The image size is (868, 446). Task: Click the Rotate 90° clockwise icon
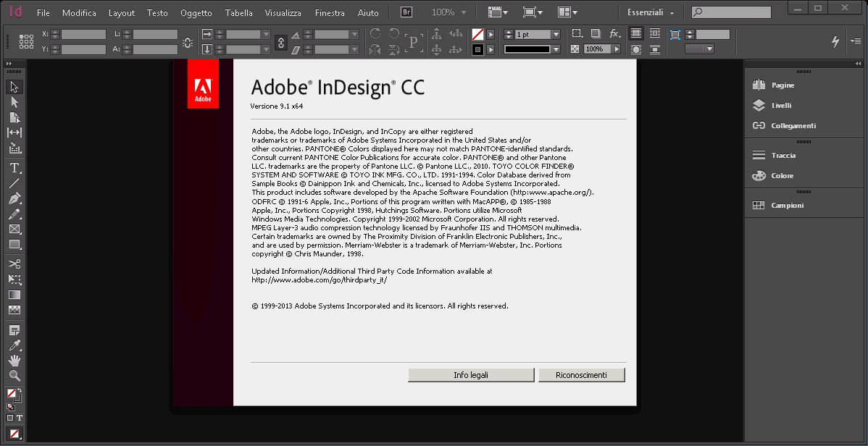(x=375, y=34)
